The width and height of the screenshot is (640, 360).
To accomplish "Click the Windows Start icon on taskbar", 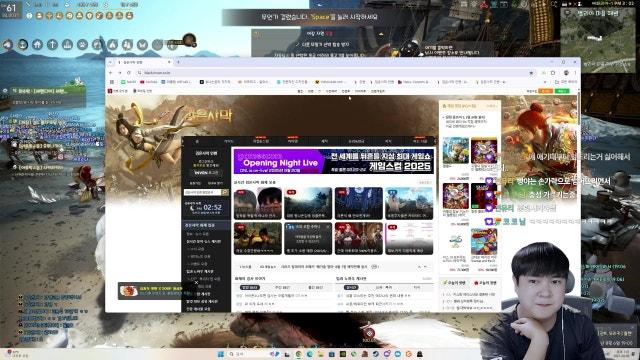I will click(x=221, y=354).
